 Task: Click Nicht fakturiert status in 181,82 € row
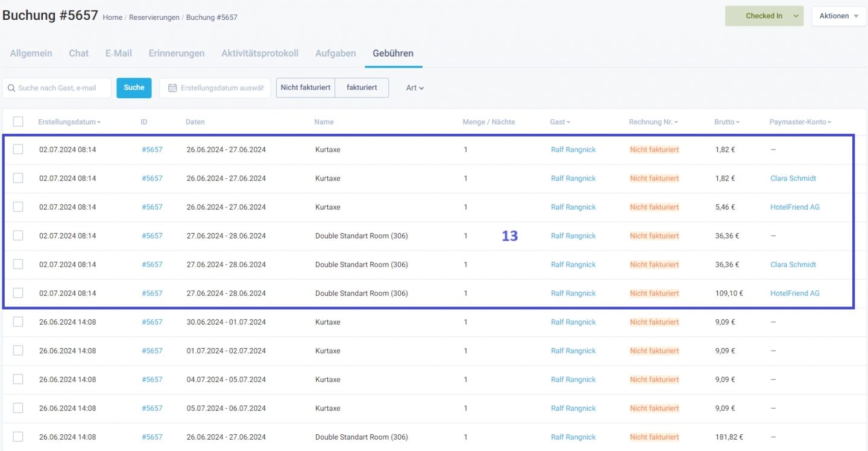click(655, 437)
